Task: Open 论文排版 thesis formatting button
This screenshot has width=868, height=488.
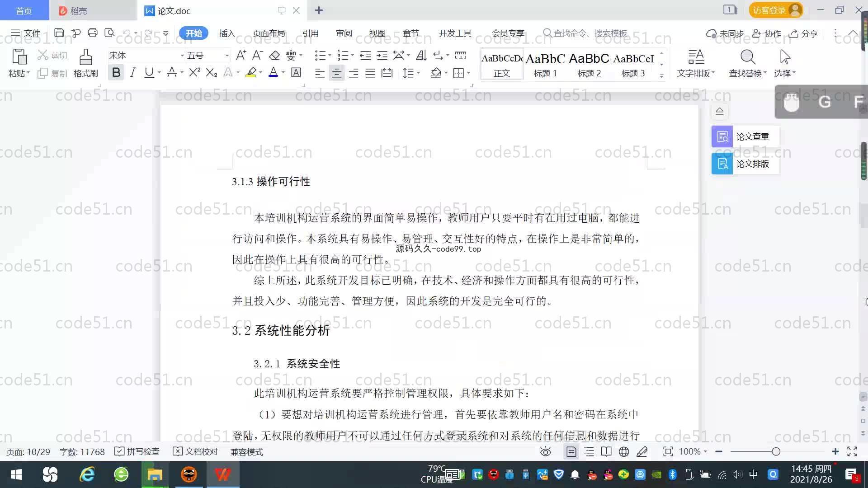Action: coord(745,164)
